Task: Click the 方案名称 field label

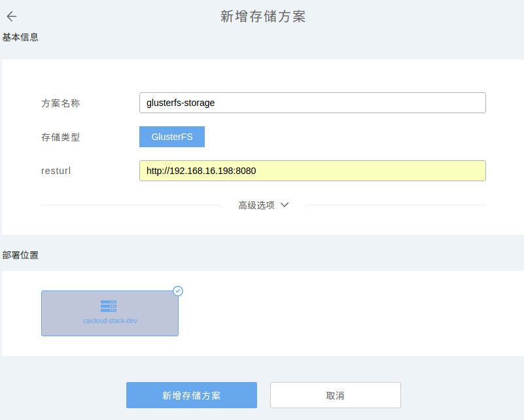Action: click(61, 103)
